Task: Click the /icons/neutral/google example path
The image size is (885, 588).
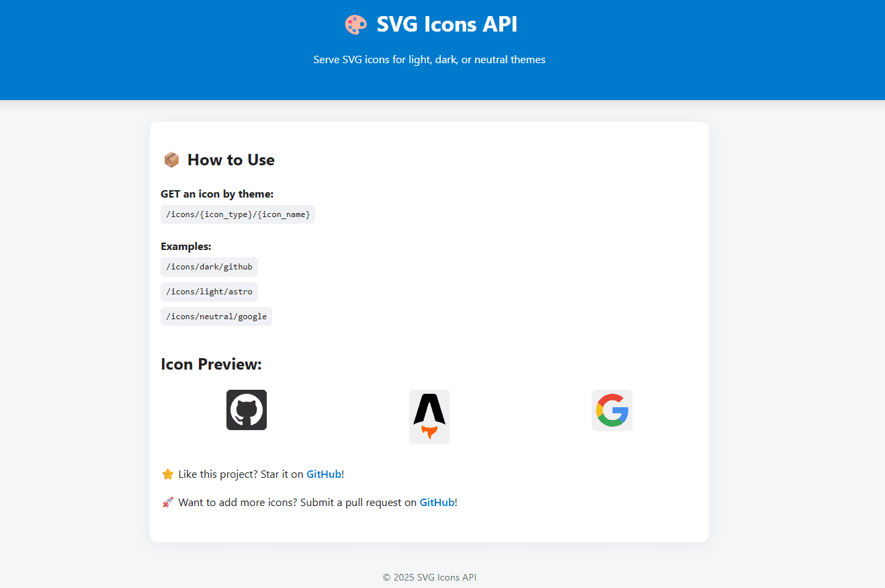Action: click(216, 317)
